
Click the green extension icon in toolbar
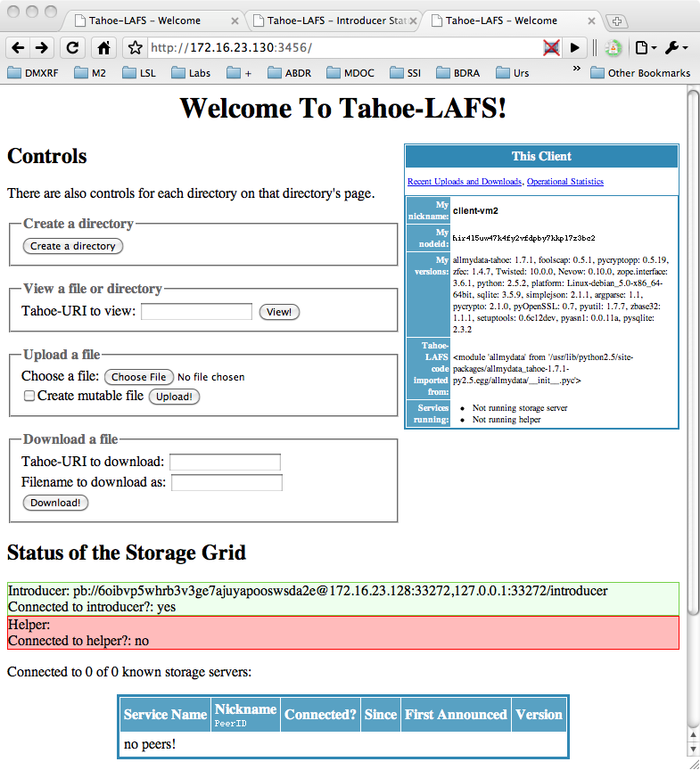(x=613, y=47)
